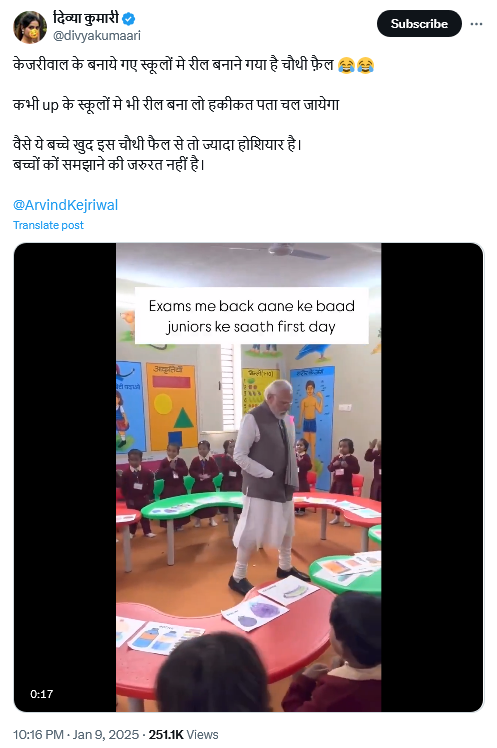Image resolution: width=497 pixels, height=748 pixels.
Task: Click the Jan 9, 2025 date
Action: coord(105,735)
